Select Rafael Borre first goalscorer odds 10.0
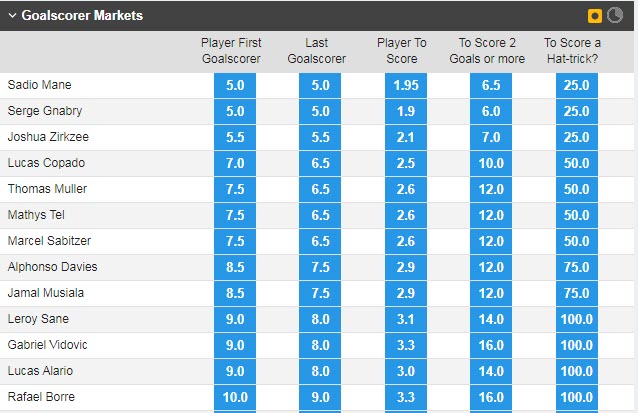 (x=235, y=397)
